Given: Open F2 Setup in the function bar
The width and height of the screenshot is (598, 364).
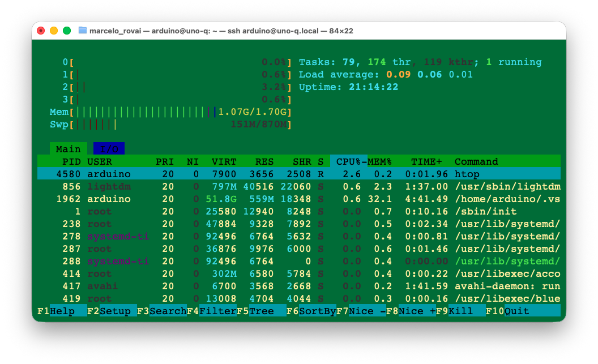Looking at the screenshot, I should 112,311.
